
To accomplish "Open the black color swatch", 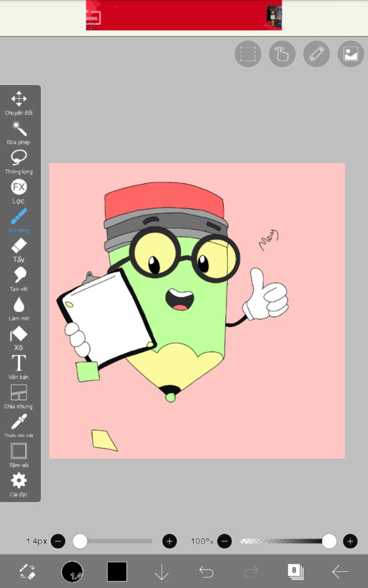I will [x=117, y=571].
